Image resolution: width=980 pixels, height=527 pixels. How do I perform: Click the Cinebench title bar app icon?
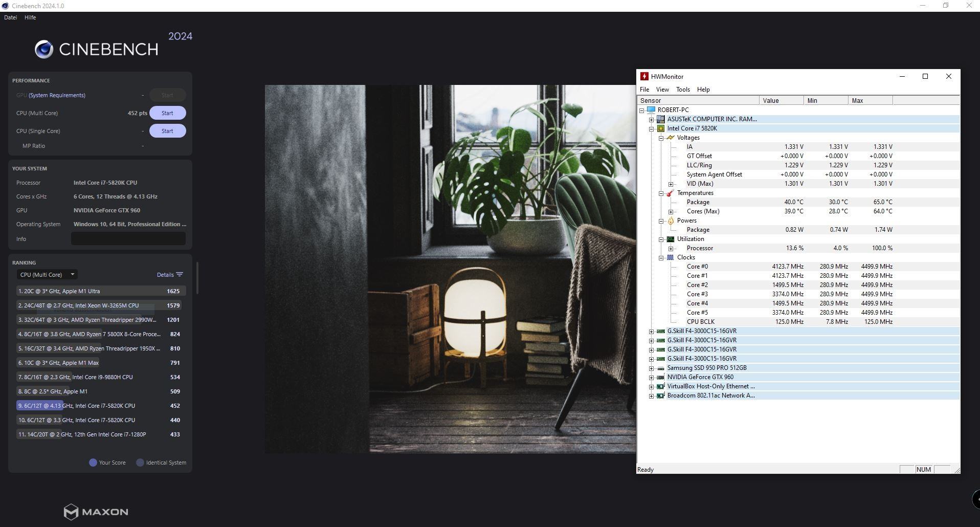click(x=5, y=6)
